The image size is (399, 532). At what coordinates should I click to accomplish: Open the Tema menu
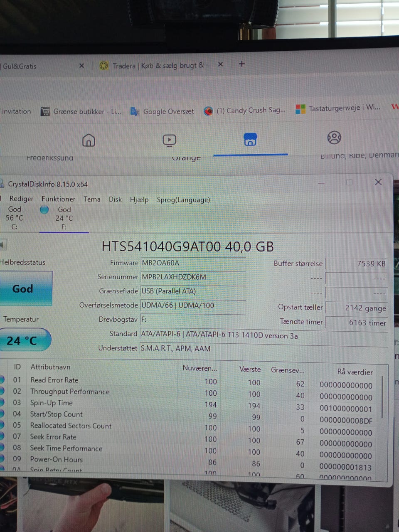(92, 199)
